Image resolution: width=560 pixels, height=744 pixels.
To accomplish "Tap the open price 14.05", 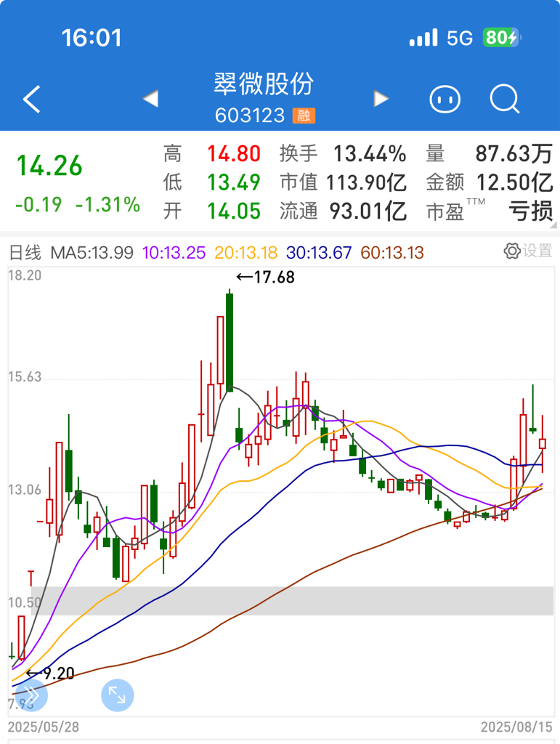I will (x=234, y=211).
